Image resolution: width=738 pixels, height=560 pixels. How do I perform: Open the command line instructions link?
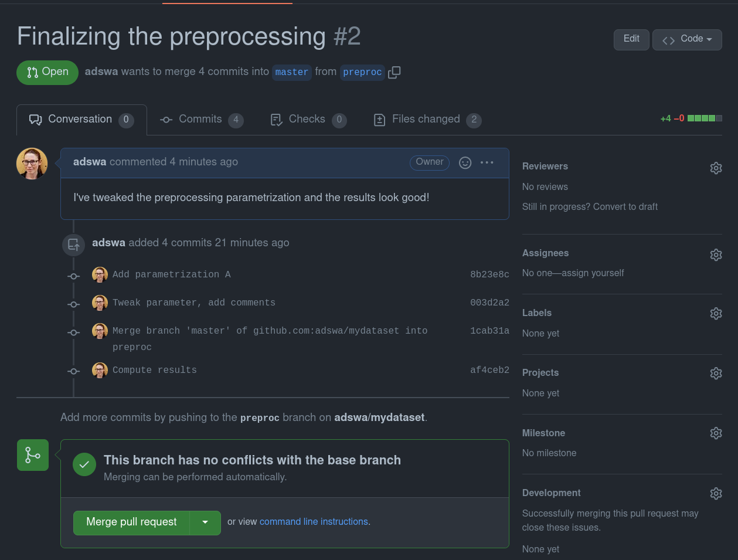pyautogui.click(x=314, y=522)
